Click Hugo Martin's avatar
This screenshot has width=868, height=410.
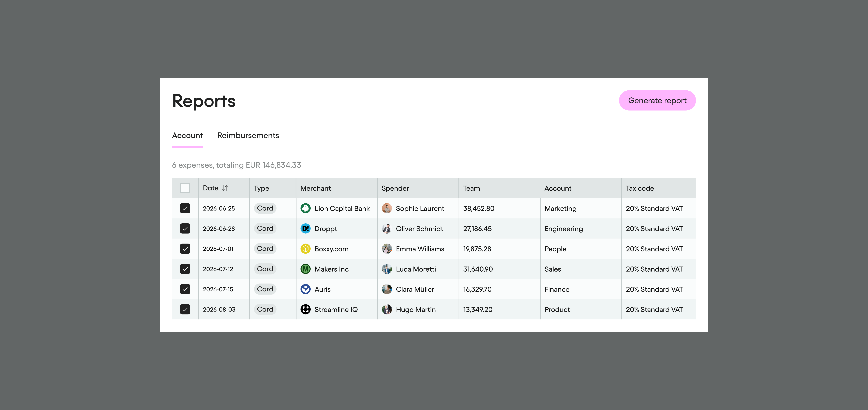(x=387, y=309)
